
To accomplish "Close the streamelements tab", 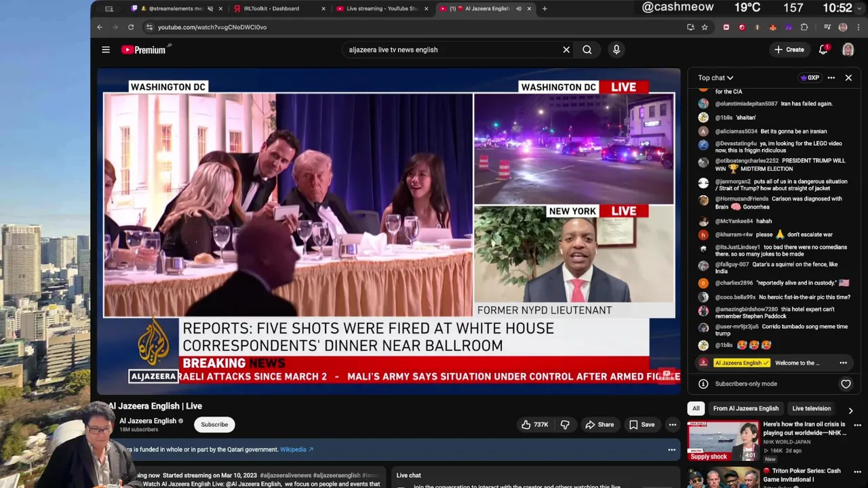I will [220, 9].
